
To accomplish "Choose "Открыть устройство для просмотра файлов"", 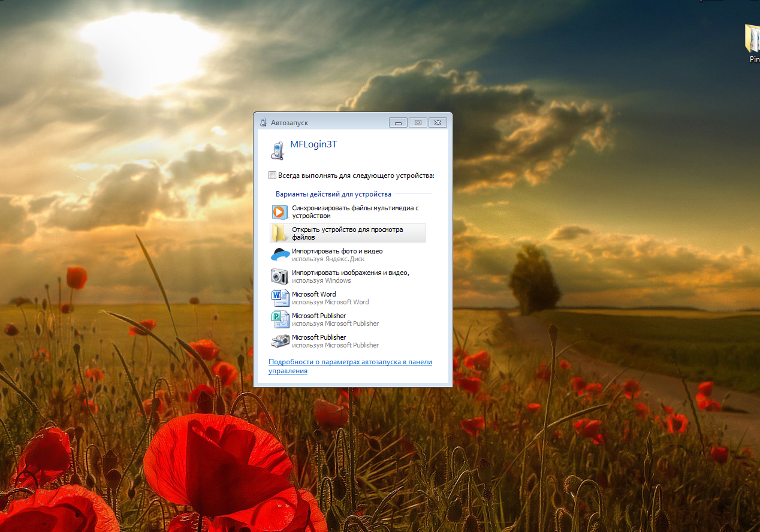I will tap(348, 233).
